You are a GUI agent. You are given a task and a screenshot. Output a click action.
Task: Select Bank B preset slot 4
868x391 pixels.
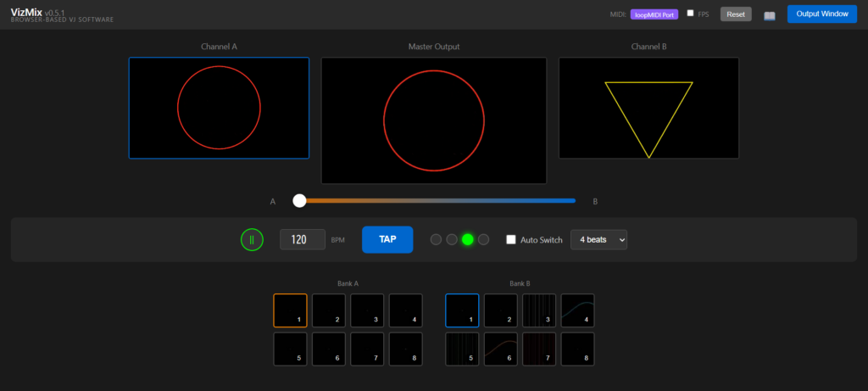click(577, 310)
